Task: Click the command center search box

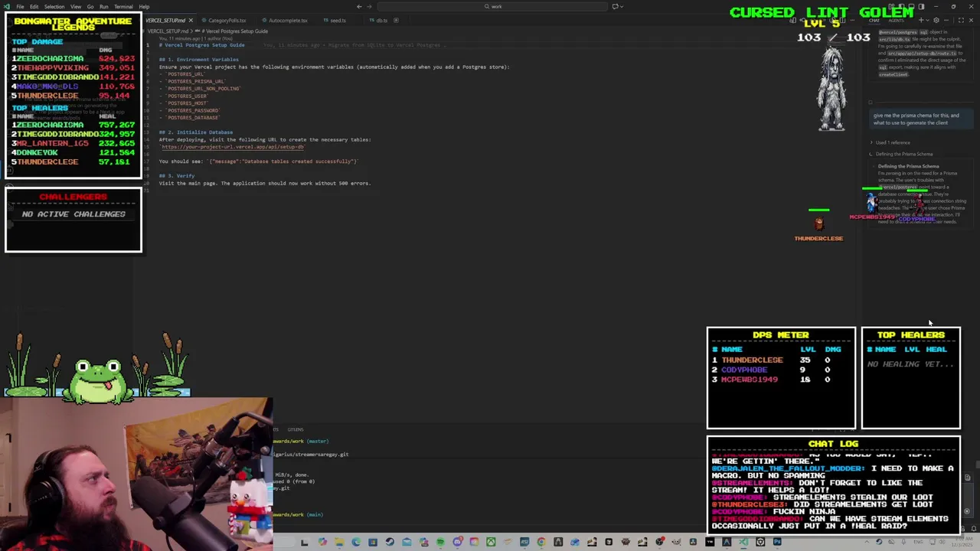Action: (x=492, y=6)
